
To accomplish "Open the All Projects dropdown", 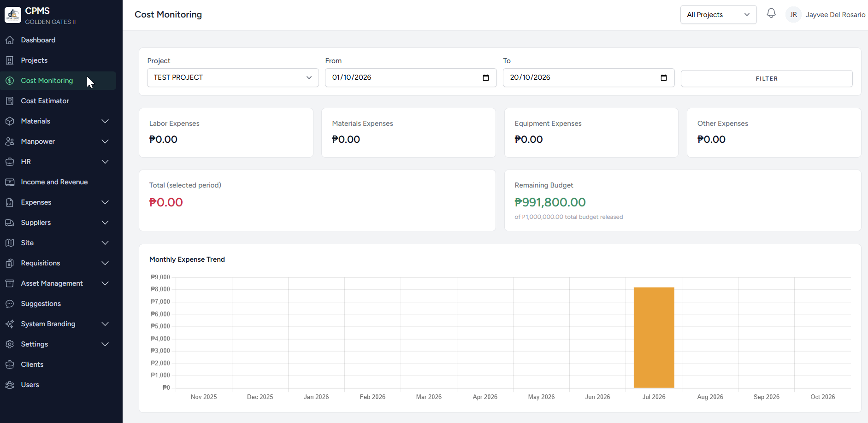I will (x=718, y=15).
